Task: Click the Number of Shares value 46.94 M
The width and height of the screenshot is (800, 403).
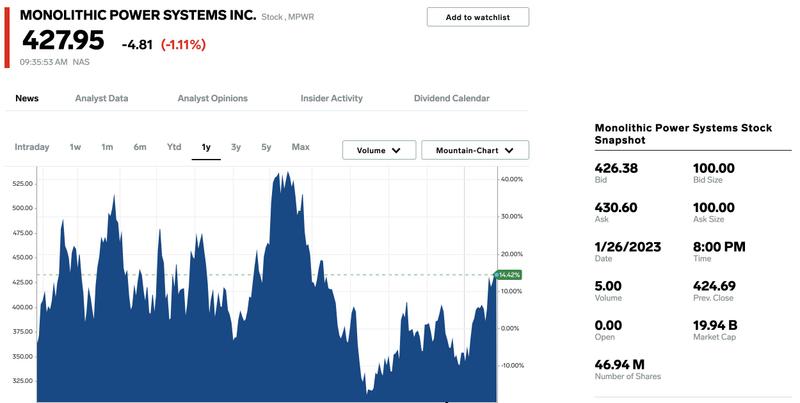Action: 619,364
